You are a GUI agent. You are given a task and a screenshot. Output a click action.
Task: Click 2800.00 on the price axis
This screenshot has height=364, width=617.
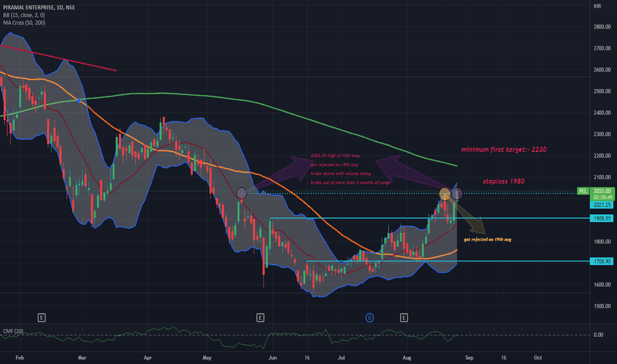point(602,26)
